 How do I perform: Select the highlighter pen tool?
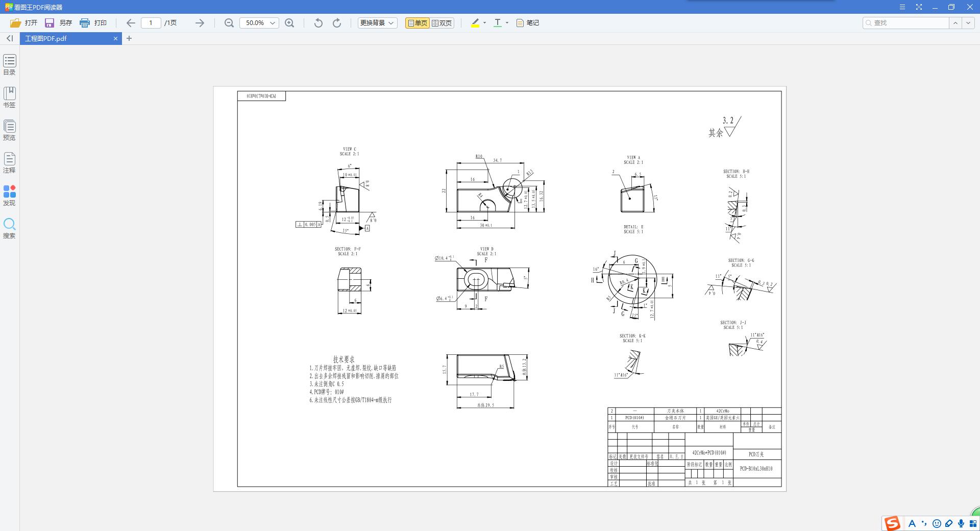(x=475, y=23)
